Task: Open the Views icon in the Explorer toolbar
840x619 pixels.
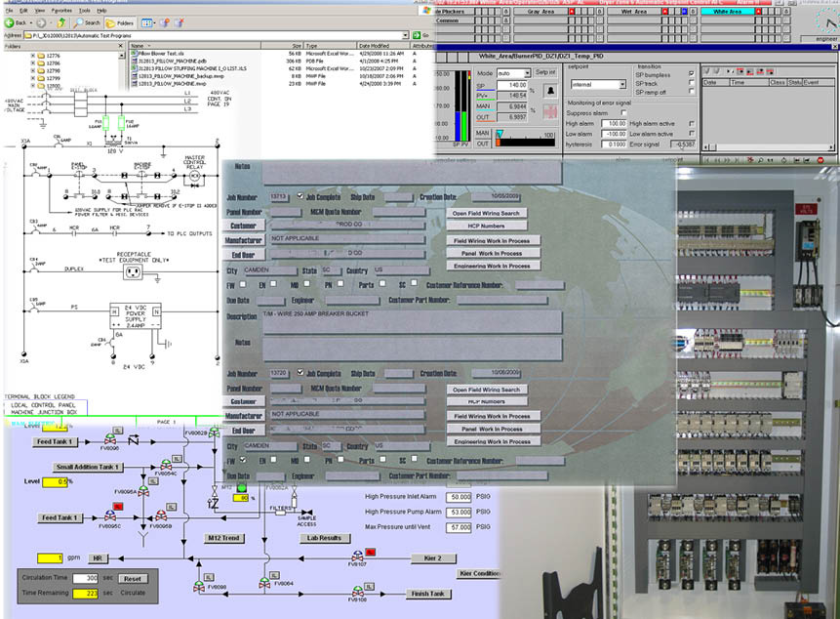Action: click(146, 22)
